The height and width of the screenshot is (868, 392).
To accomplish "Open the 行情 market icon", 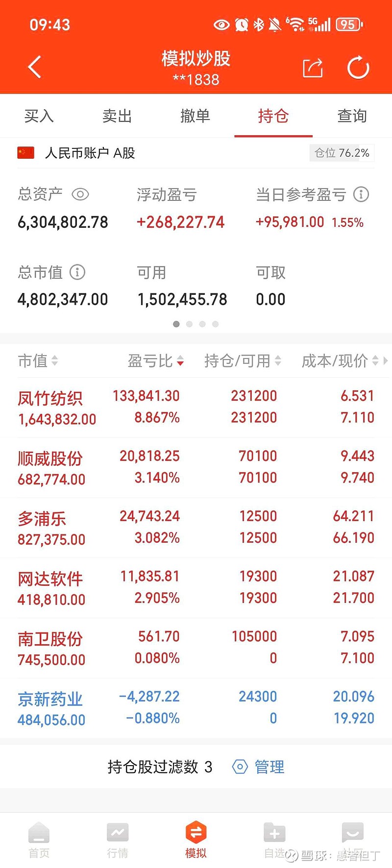I will click(118, 832).
